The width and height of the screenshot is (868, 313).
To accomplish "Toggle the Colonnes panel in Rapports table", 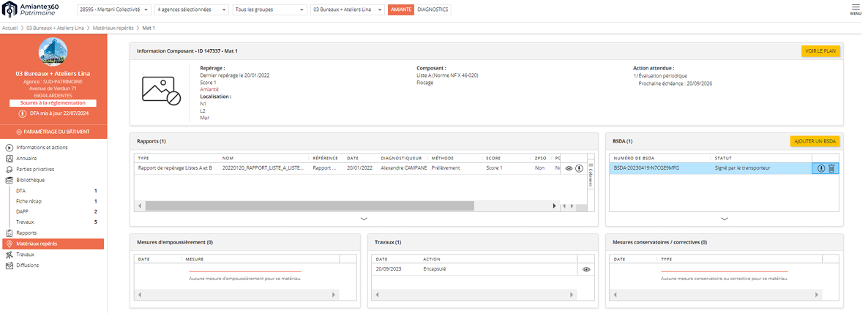I will (x=591, y=177).
